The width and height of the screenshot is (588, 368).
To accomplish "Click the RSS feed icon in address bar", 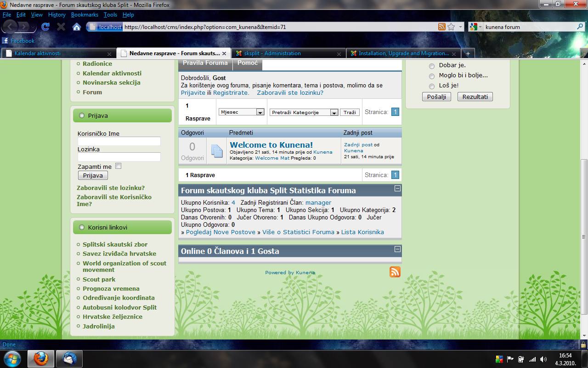I will pos(441,27).
